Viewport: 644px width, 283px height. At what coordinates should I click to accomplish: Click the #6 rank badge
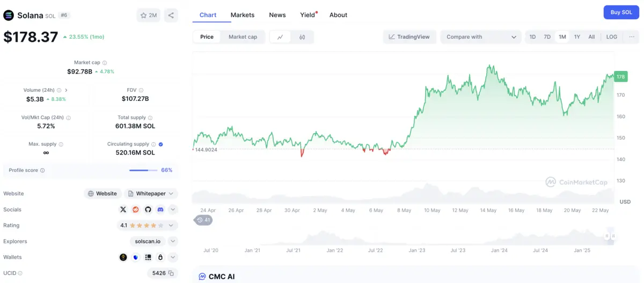click(64, 16)
